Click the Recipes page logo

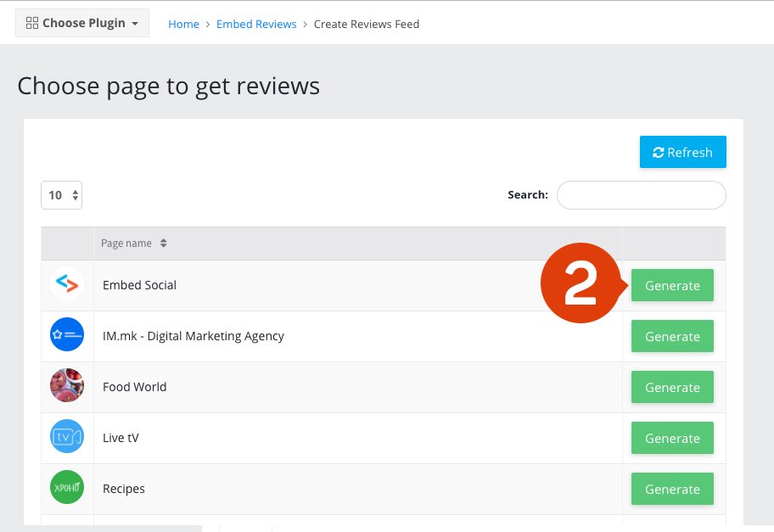coord(67,487)
